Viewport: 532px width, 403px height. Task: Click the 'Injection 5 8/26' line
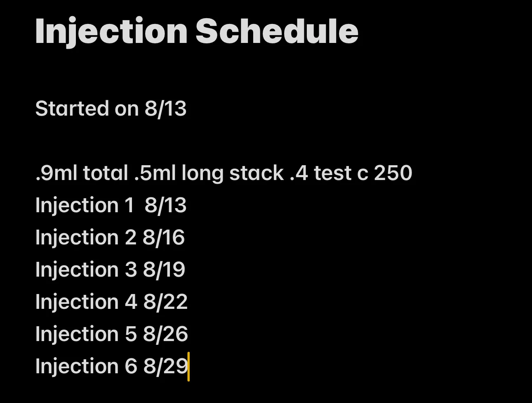111,334
